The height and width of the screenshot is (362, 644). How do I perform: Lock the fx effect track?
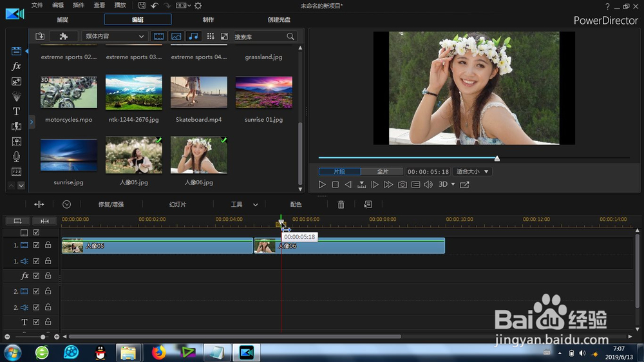pyautogui.click(x=48, y=276)
